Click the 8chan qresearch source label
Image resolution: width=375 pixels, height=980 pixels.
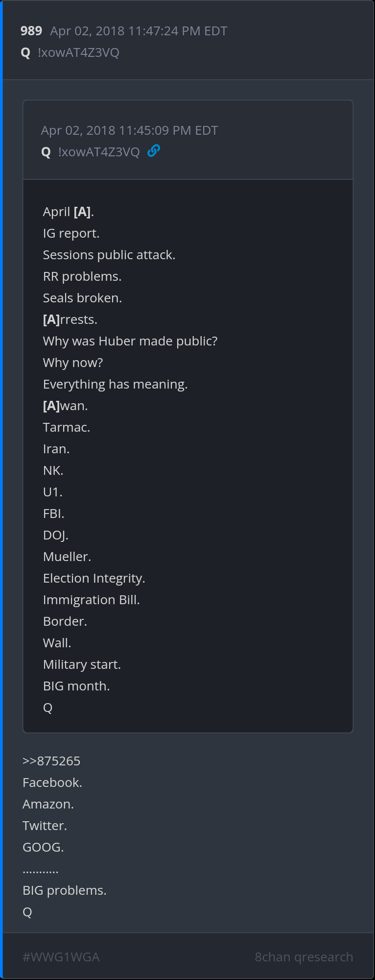[x=304, y=957]
